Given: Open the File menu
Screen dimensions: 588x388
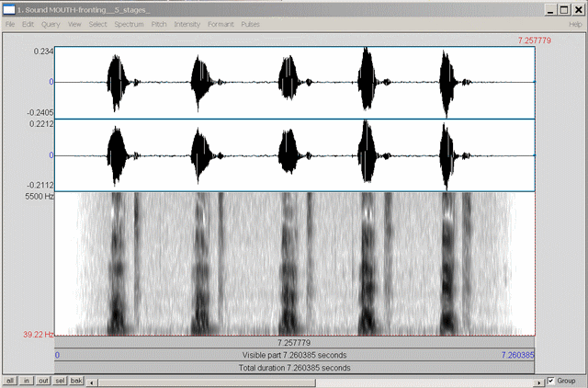Looking at the screenshot, I should point(10,23).
